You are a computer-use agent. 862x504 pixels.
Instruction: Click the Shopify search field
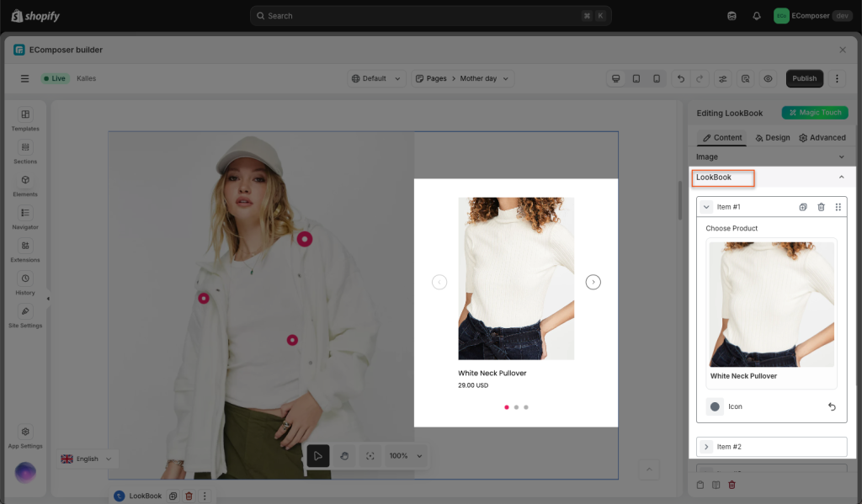click(430, 16)
